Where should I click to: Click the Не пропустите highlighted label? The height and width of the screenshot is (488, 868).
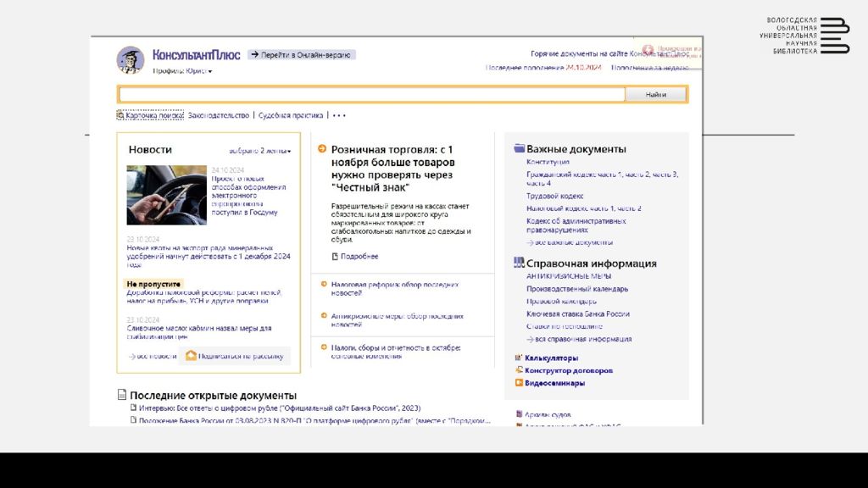153,284
